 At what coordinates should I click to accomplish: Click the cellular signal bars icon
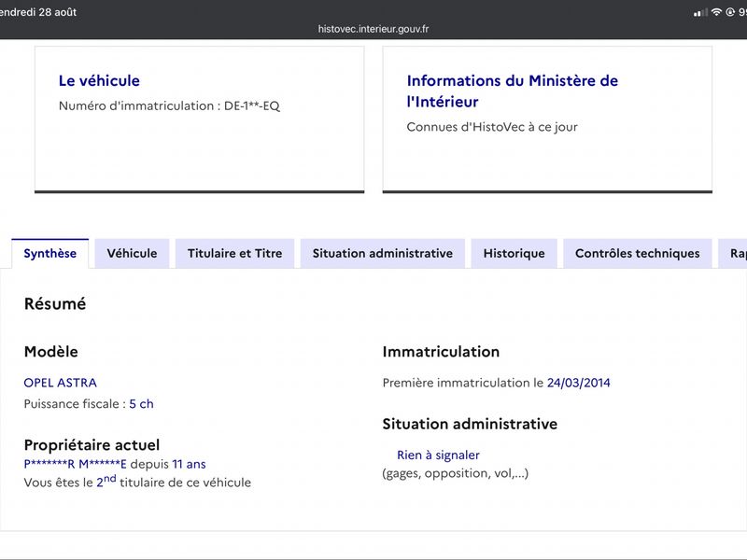pyautogui.click(x=700, y=13)
